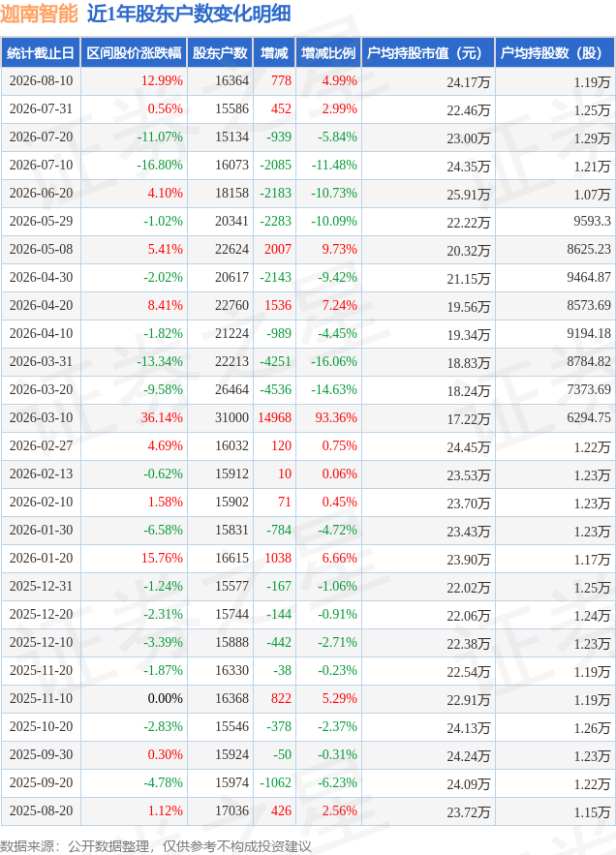Click the 股东户数 column header
Screen dimensions: 616x855
click(220, 53)
